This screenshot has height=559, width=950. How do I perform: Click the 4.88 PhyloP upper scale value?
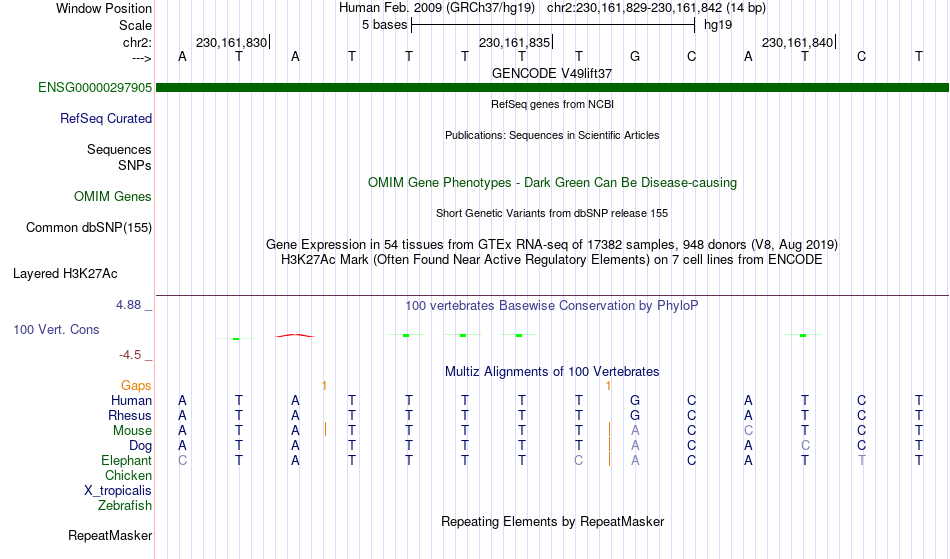click(x=128, y=305)
